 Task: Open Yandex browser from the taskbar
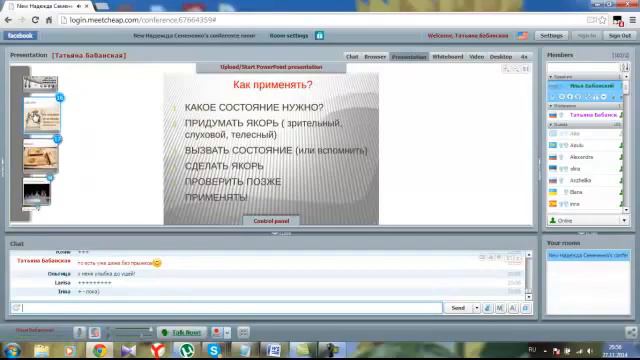pos(158,351)
